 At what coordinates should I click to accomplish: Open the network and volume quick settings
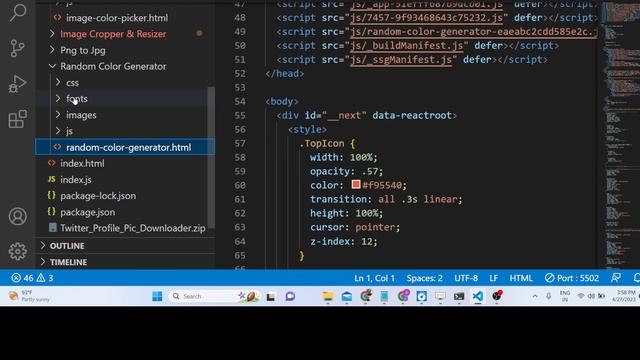591,296
